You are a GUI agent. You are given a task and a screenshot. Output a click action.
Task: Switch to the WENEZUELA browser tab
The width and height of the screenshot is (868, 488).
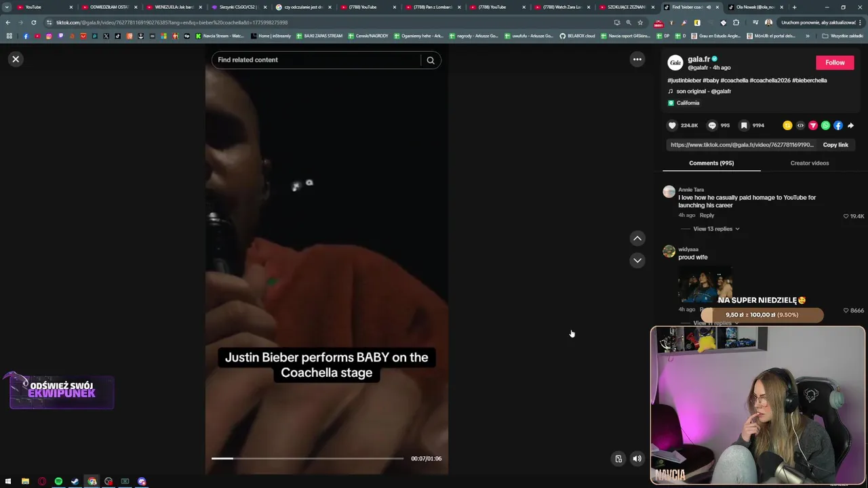[174, 7]
